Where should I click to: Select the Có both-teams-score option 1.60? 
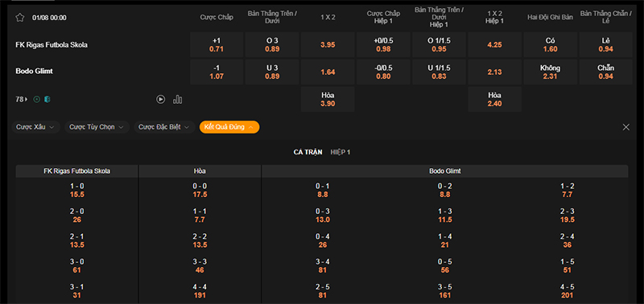551,45
